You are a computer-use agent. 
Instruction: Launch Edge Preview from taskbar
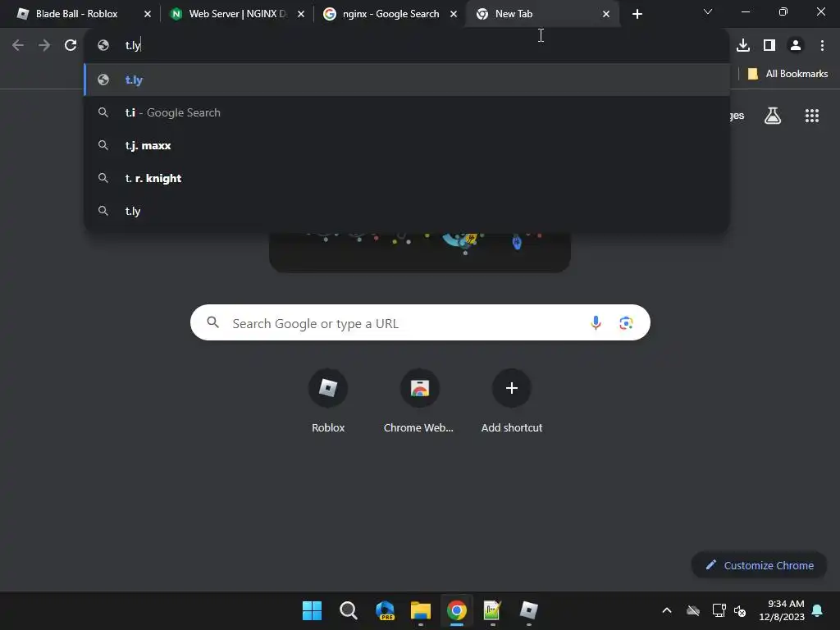click(x=385, y=610)
